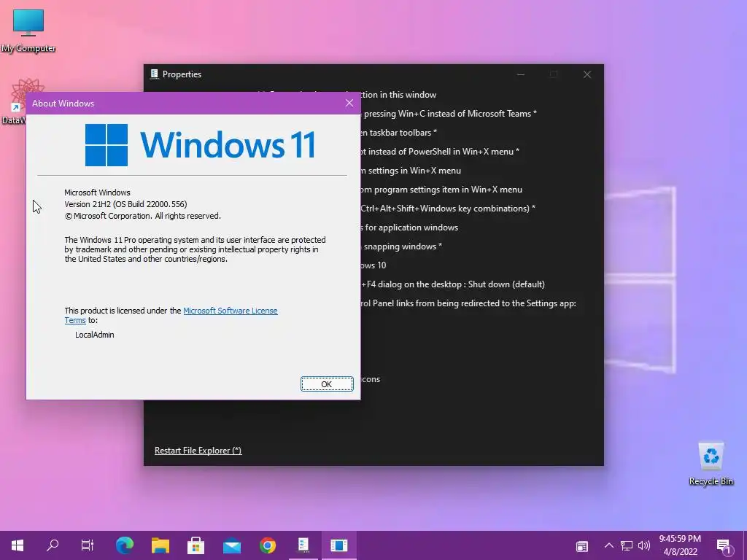This screenshot has height=560, width=747.
Task: Click OK in About Windows dialog
Action: pyautogui.click(x=327, y=384)
